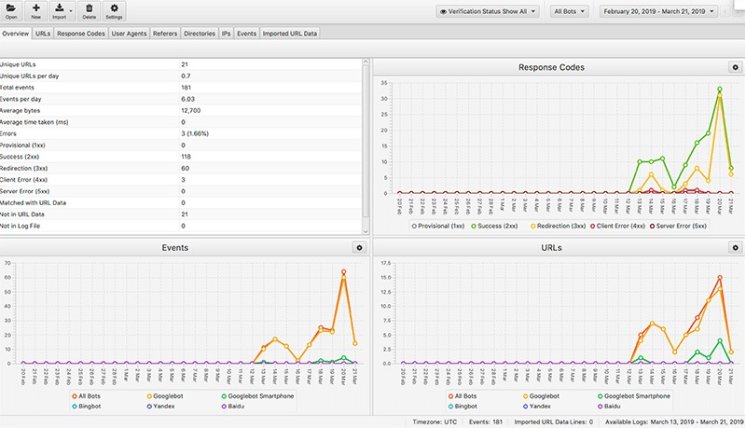Select the Total events row

[x=181, y=87]
